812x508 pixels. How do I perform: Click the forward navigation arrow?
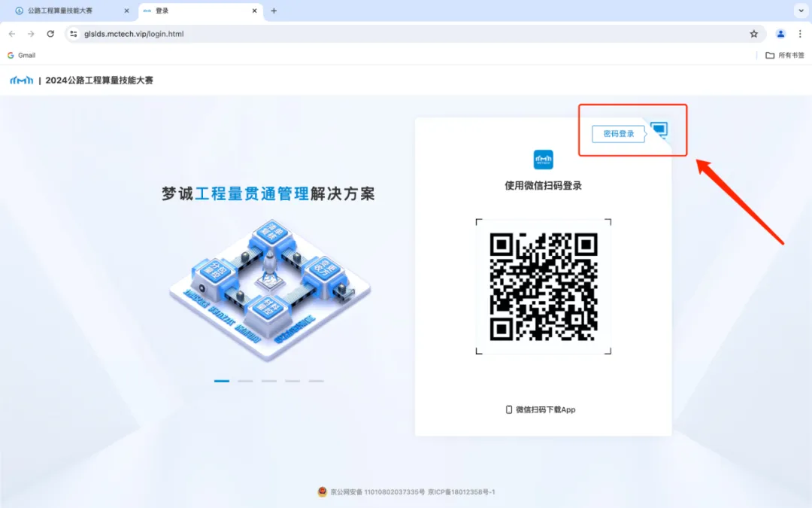pos(30,34)
